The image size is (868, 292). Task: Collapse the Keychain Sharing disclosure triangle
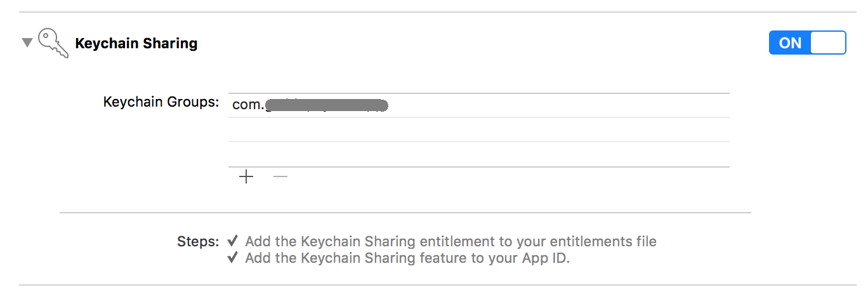(x=27, y=43)
